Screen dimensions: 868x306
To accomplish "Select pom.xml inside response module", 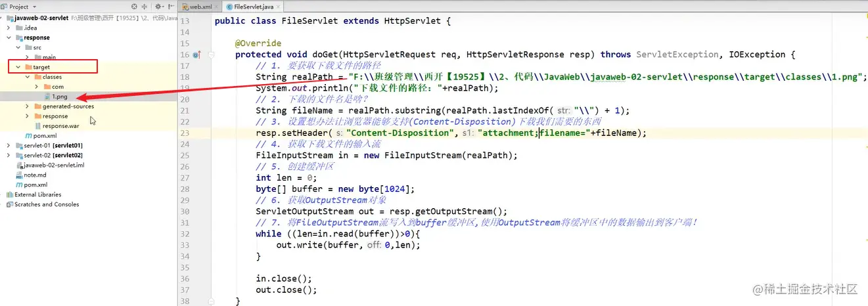I will coord(45,135).
